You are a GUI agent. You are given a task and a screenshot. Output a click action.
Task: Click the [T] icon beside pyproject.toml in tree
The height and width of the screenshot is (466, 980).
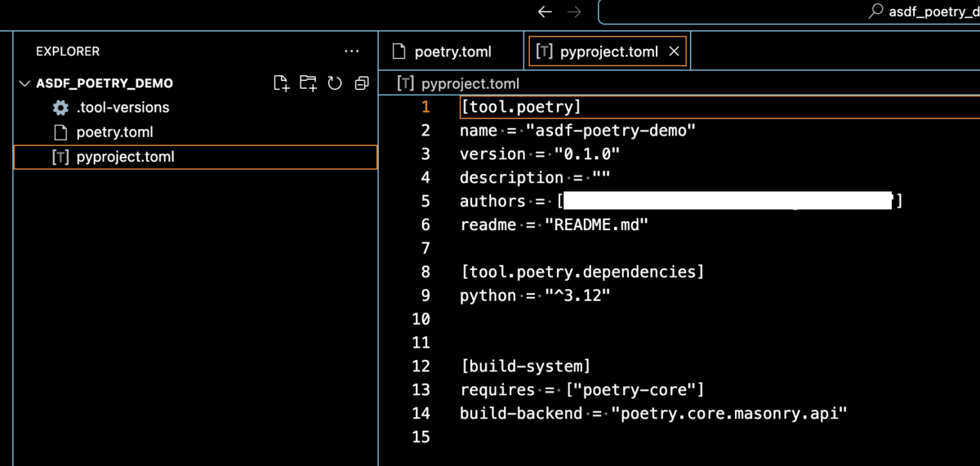tap(60, 157)
